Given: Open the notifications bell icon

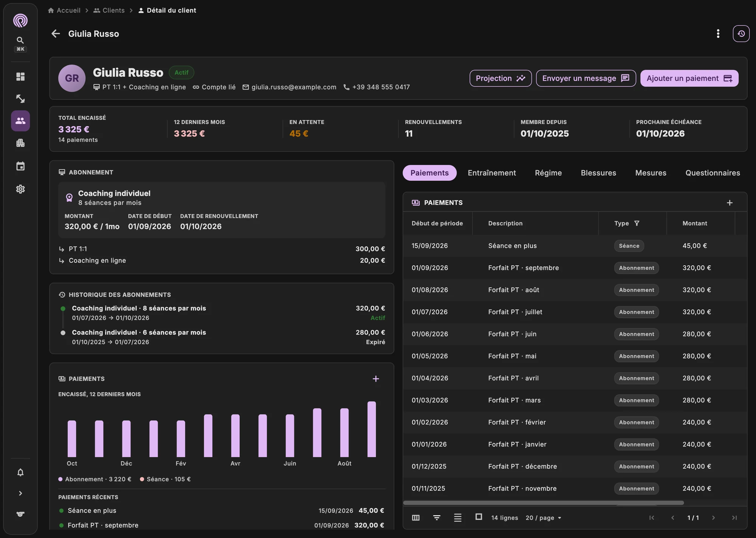Looking at the screenshot, I should 20,472.
